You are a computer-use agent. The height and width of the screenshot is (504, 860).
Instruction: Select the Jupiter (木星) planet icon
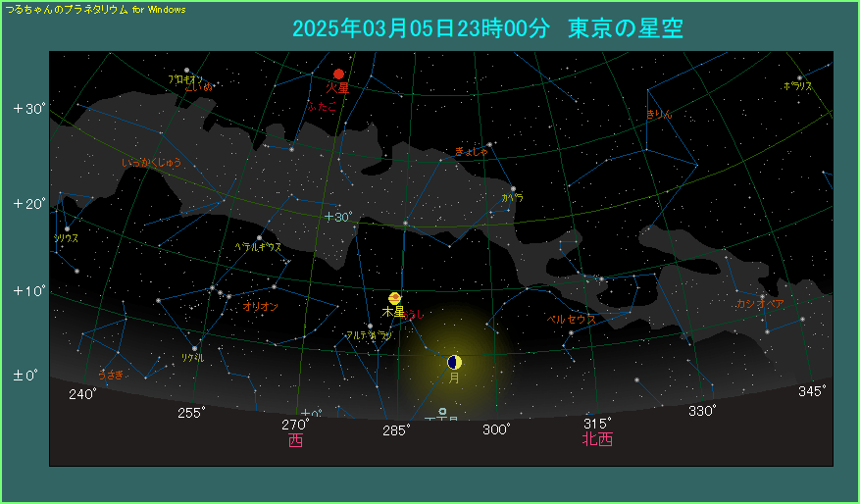[x=394, y=298]
